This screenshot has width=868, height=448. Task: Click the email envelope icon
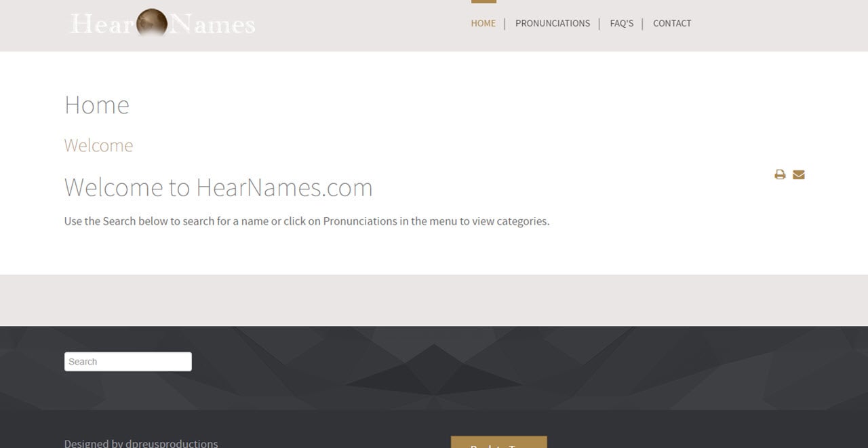799,174
